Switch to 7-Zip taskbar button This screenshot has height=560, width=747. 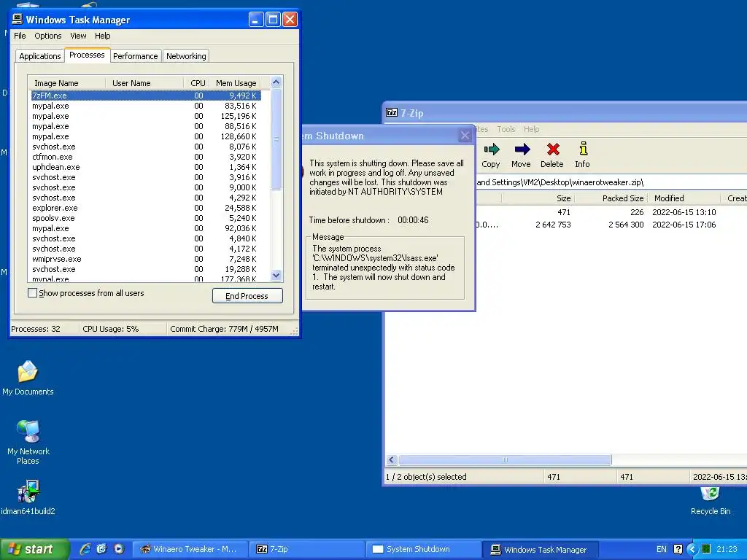[307, 549]
